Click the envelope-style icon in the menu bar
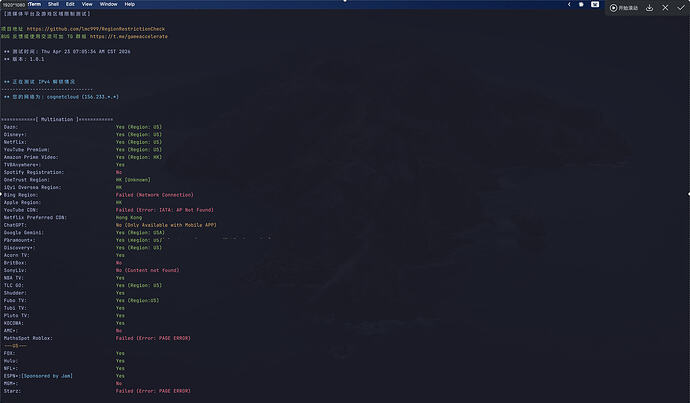The width and height of the screenshot is (690, 403). (595, 4)
